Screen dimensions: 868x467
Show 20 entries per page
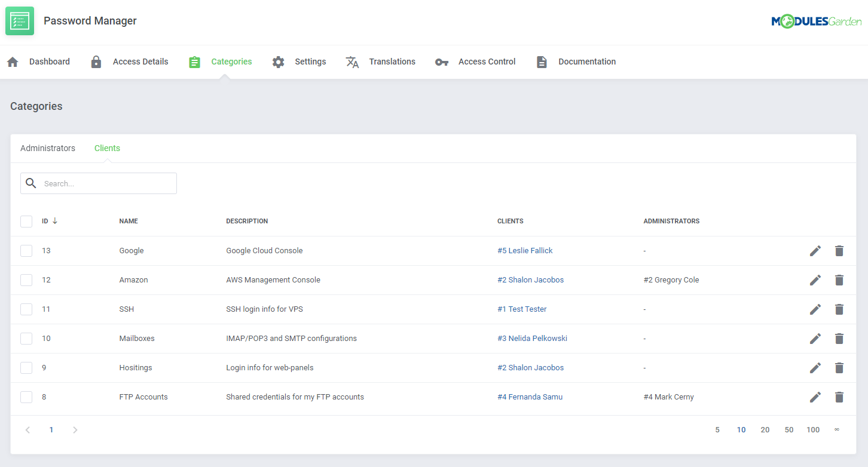coord(765,430)
